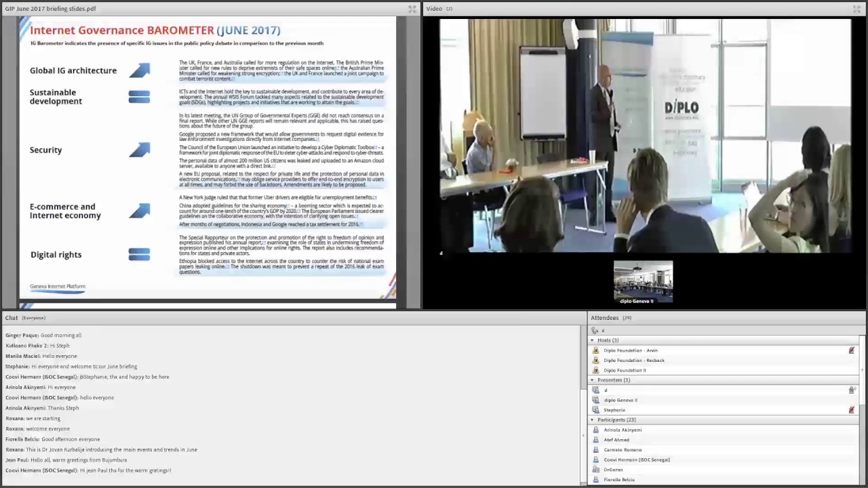
Task: Click upward arrow icon for Security
Action: click(139, 150)
